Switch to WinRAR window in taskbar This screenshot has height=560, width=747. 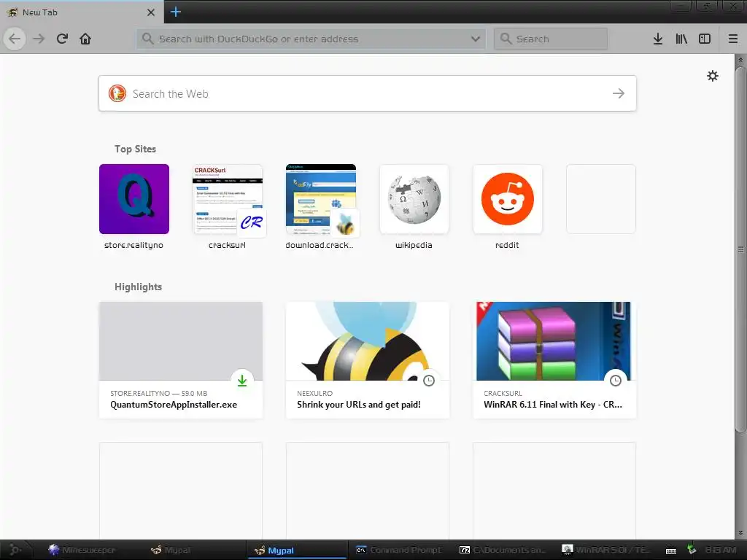(x=605, y=550)
